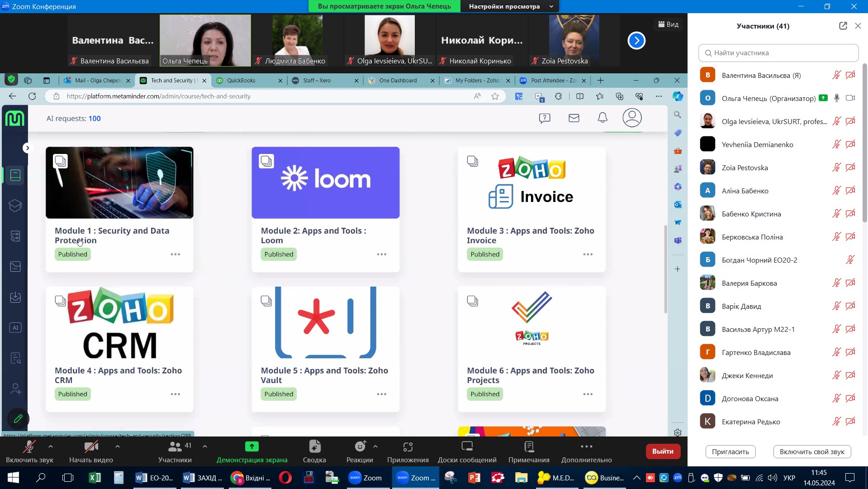Search participants in Найти участника field
This screenshot has width=868, height=489.
tap(778, 53)
